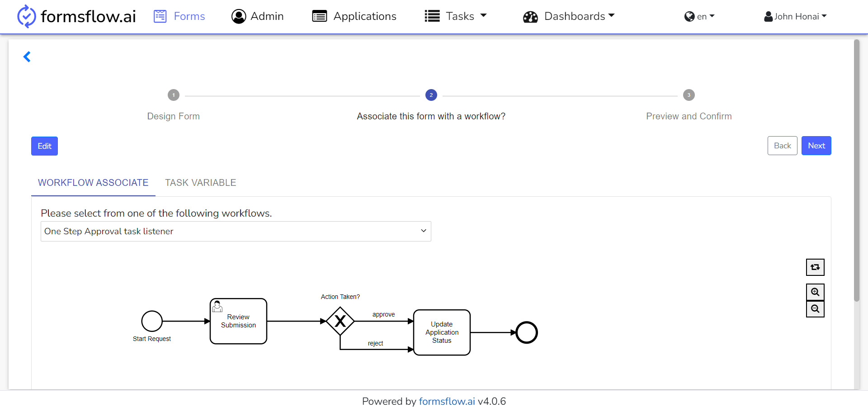The image size is (868, 407).
Task: Click the formsflow.ai logo icon
Action: pyautogui.click(x=26, y=16)
